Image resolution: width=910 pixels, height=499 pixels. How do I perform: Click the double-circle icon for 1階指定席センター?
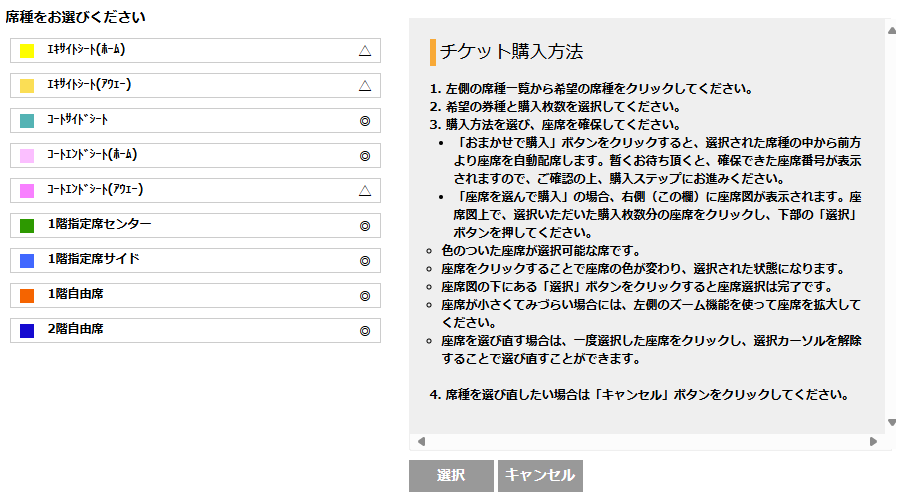[365, 225]
